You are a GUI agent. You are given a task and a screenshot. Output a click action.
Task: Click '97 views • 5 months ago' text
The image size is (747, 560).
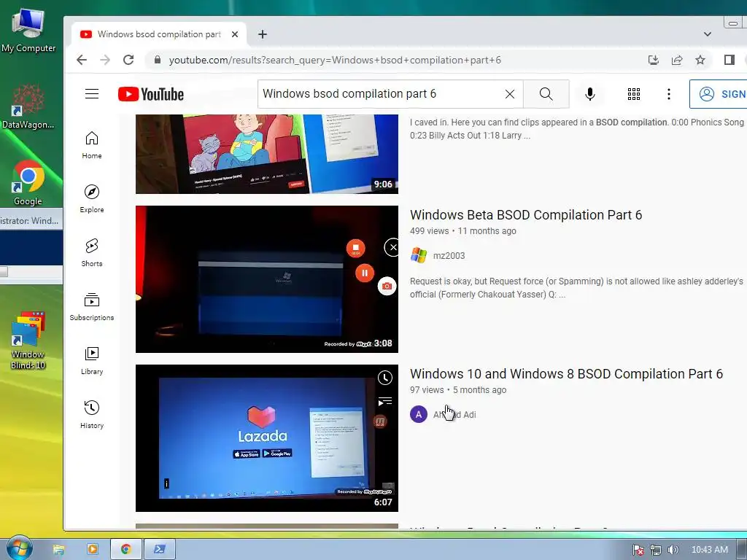pos(458,390)
